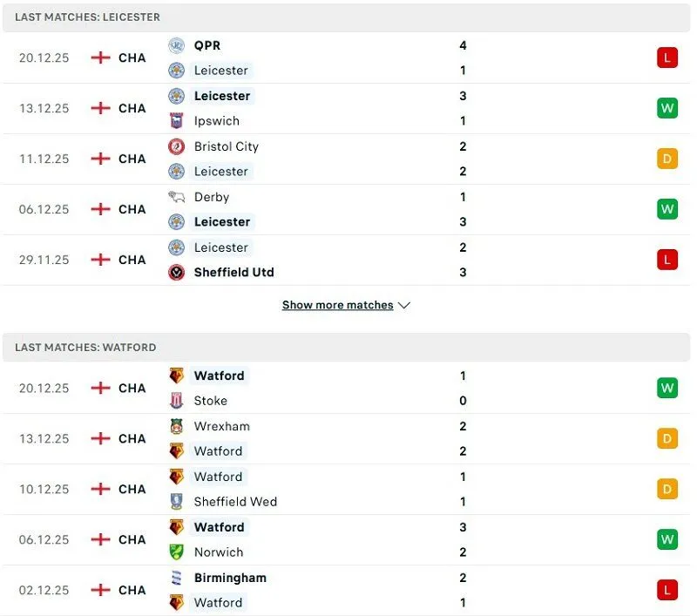Open the Last Matches: Leicester header
This screenshot has width=697, height=616.
pos(87,17)
